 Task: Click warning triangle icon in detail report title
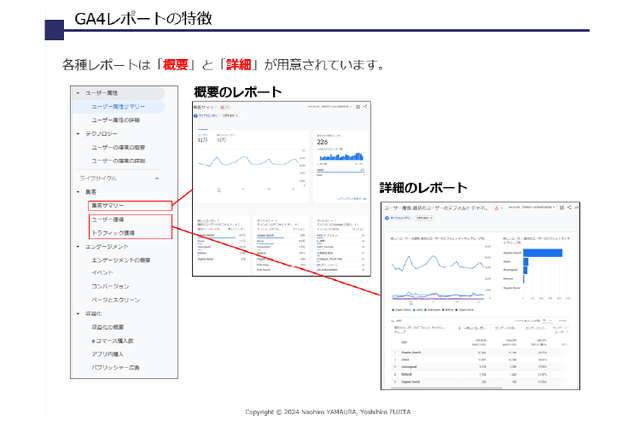497,208
